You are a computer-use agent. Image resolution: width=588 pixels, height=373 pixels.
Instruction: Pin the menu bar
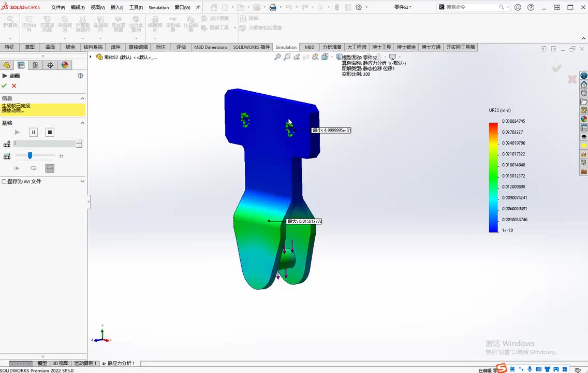pos(198,7)
